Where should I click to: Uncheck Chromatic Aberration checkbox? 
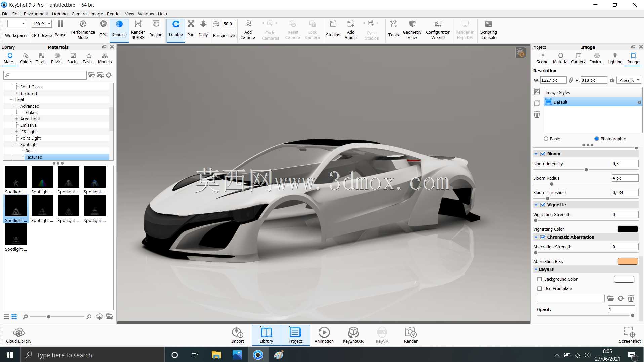coord(542,237)
